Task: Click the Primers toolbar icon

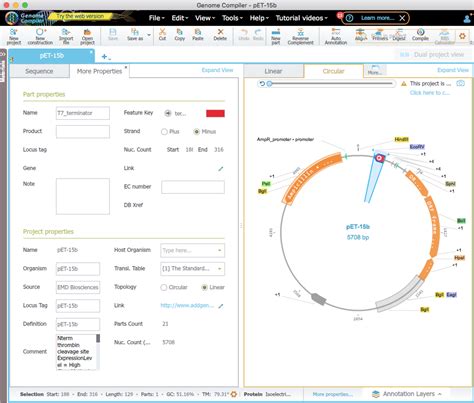Action: (380, 35)
